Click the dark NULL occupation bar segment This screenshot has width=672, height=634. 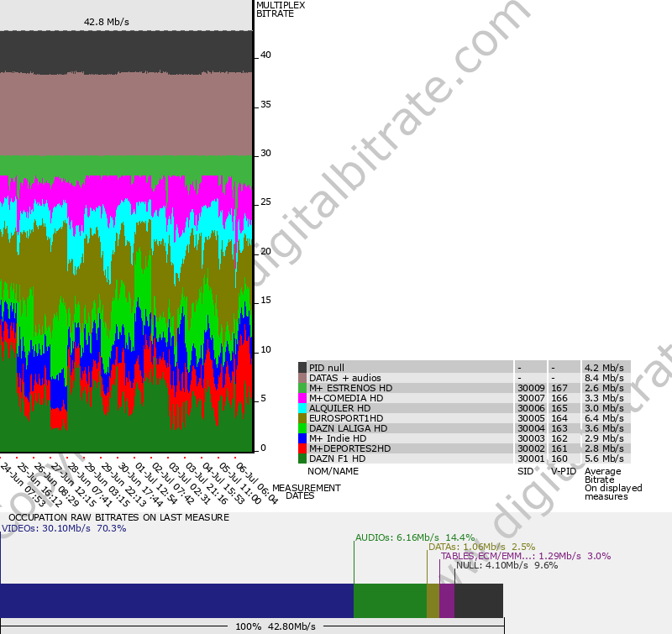(x=479, y=600)
